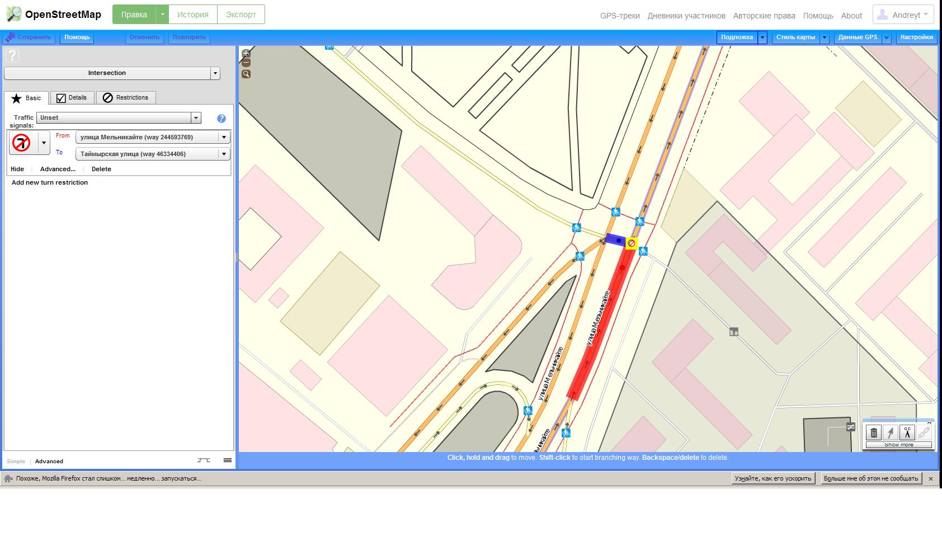Click Add new turn restriction
Screen dimensions: 942x560
click(50, 182)
